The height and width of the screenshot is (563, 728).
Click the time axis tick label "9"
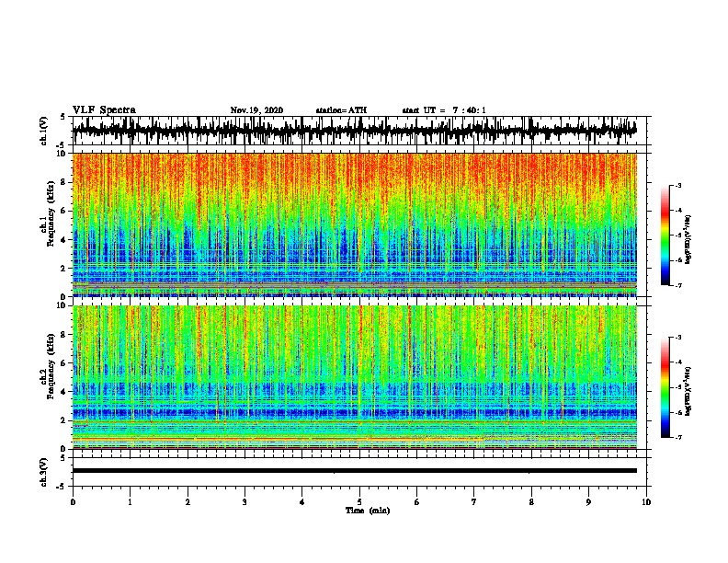click(x=588, y=502)
